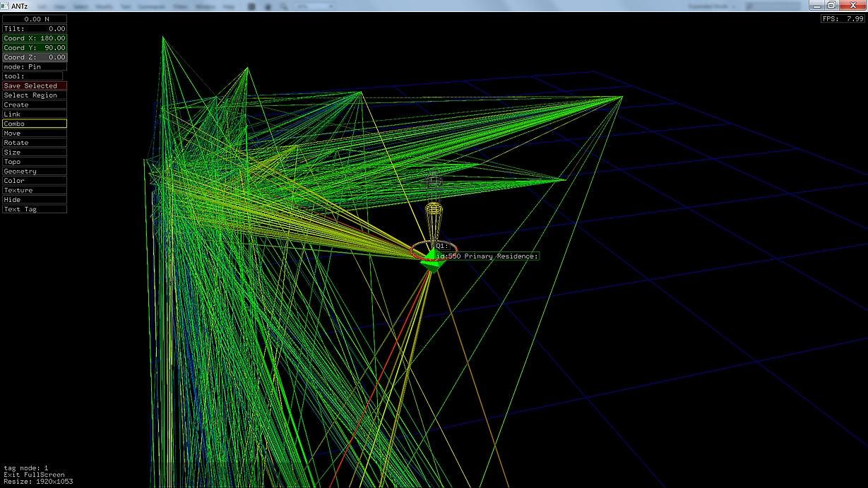Select the Texture tool

point(35,191)
